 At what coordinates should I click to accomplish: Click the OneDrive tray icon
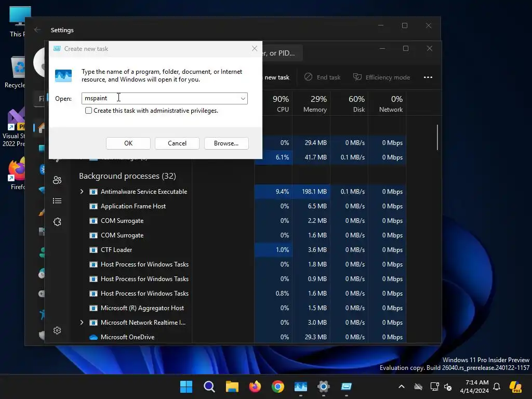(x=418, y=387)
